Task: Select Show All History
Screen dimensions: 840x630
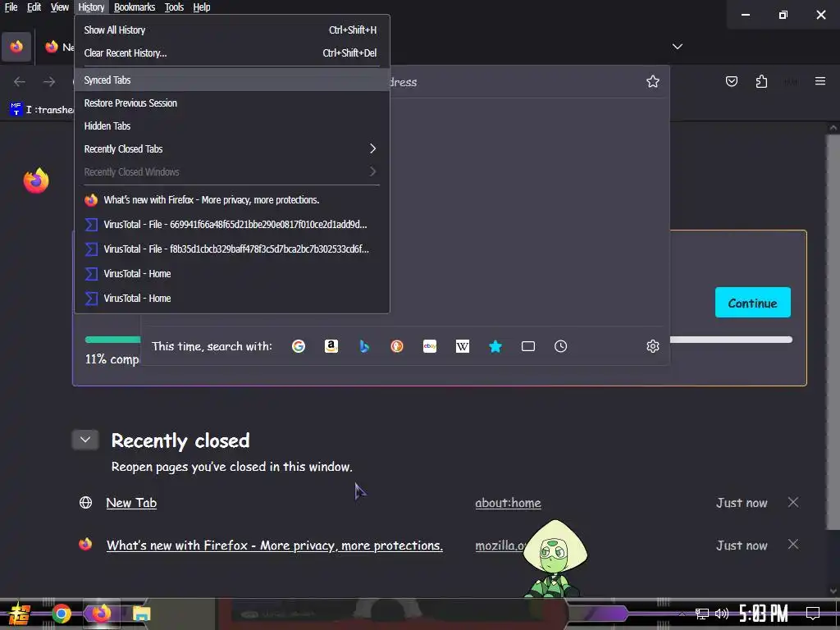Action: point(231,30)
